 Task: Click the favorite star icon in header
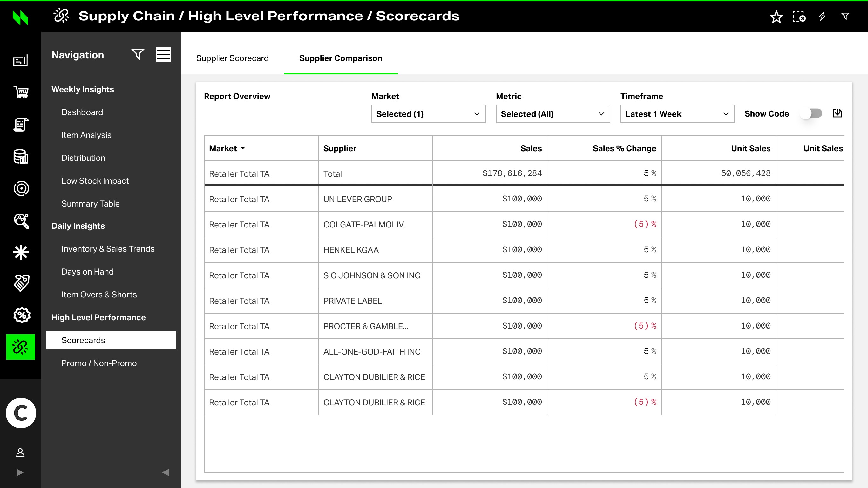click(x=776, y=17)
